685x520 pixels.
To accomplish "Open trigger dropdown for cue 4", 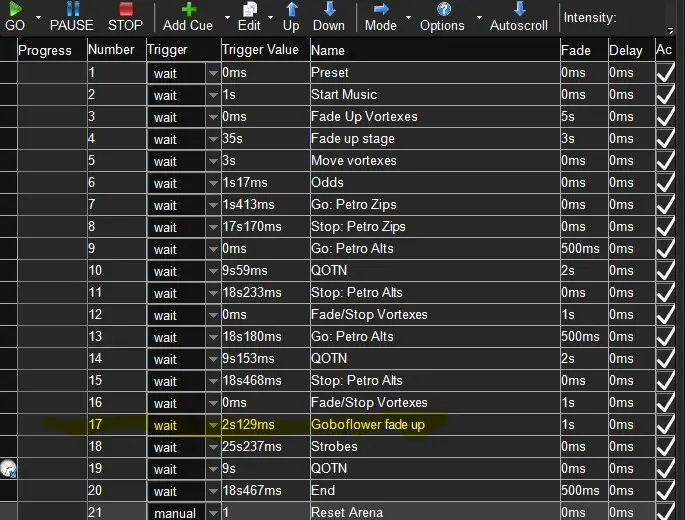I will 212,140.
